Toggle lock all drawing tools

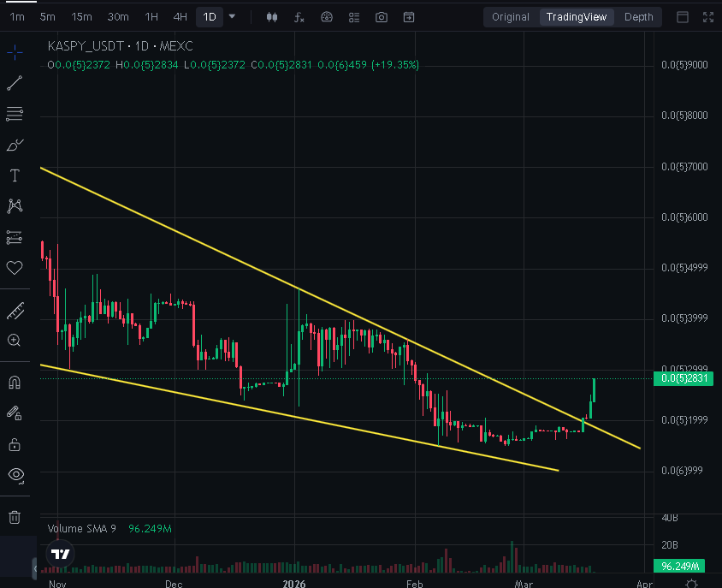[x=15, y=445]
